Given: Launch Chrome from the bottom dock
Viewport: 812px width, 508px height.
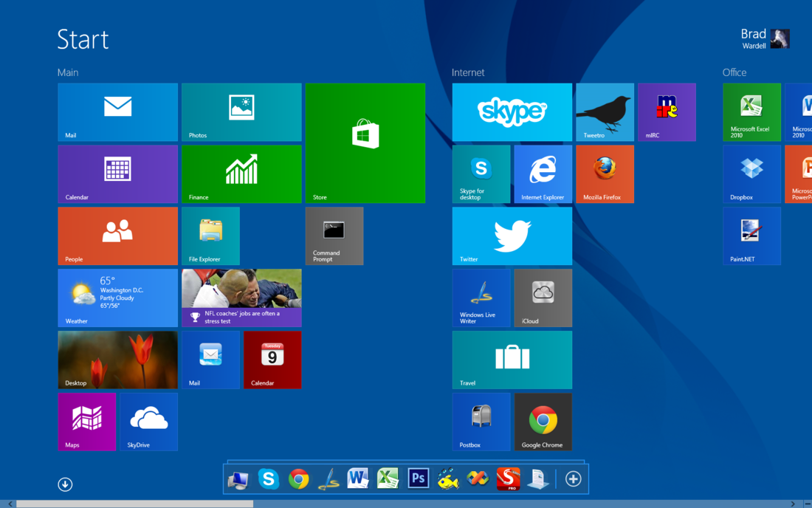Looking at the screenshot, I should [x=298, y=479].
